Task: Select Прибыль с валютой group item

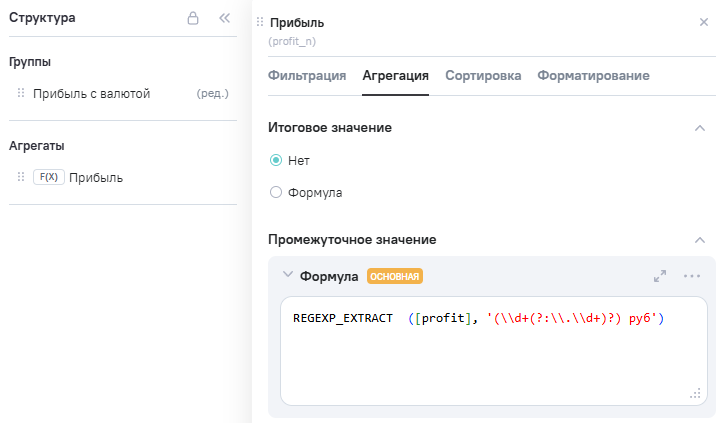Action: pyautogui.click(x=91, y=94)
